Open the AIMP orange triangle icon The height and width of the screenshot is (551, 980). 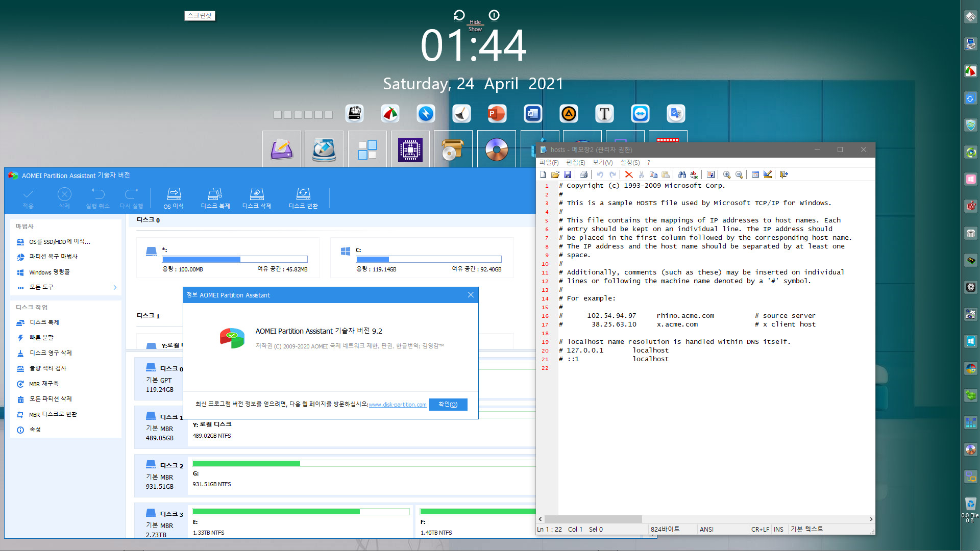569,113
